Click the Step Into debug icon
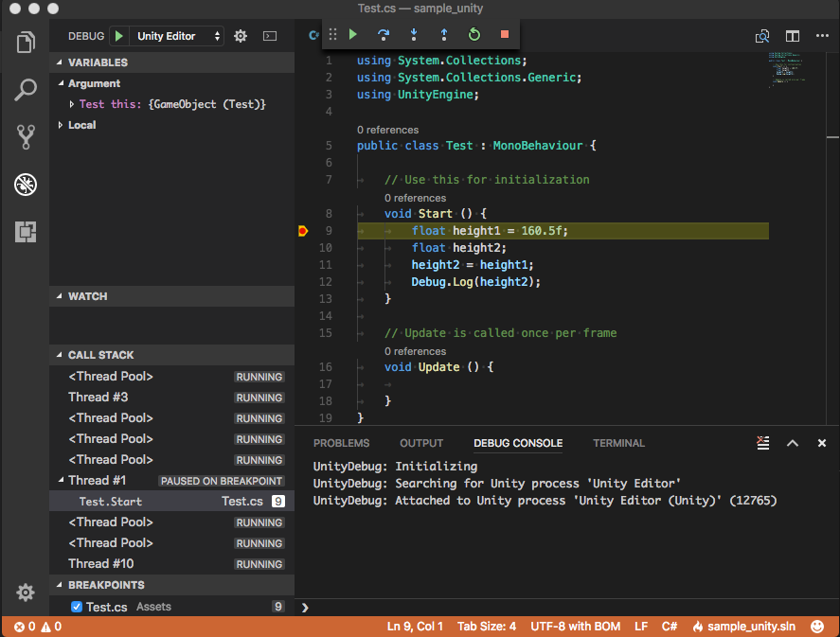 pyautogui.click(x=414, y=35)
